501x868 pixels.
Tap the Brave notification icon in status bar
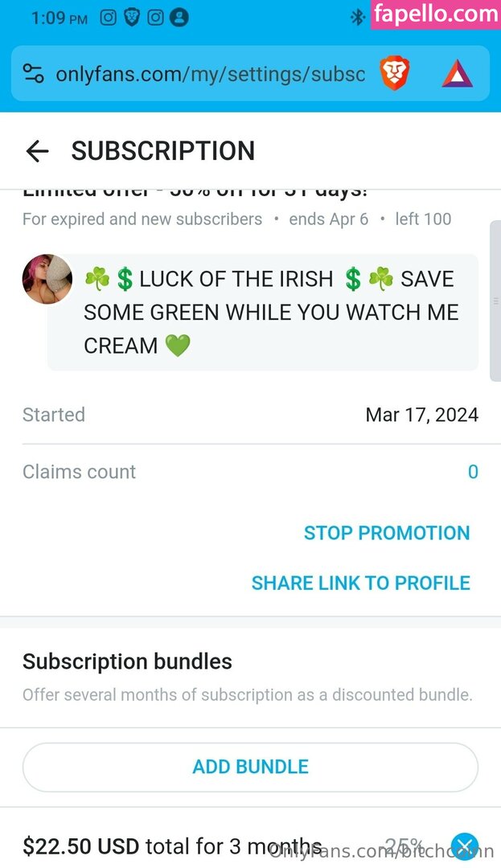click(x=132, y=18)
